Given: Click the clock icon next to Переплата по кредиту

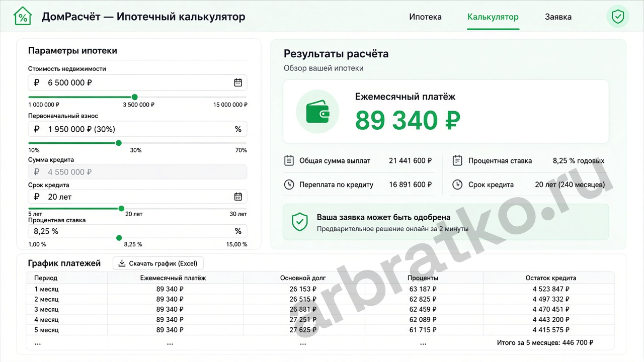Looking at the screenshot, I should click(289, 185).
